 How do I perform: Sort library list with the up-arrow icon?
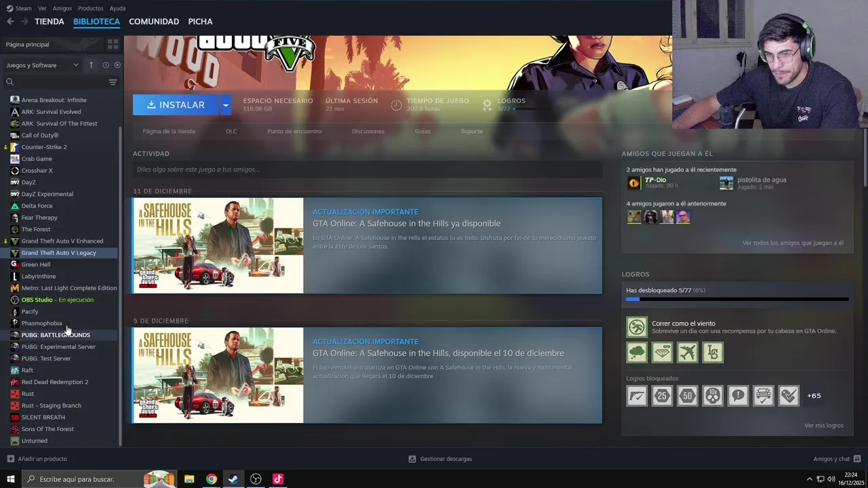pos(91,65)
